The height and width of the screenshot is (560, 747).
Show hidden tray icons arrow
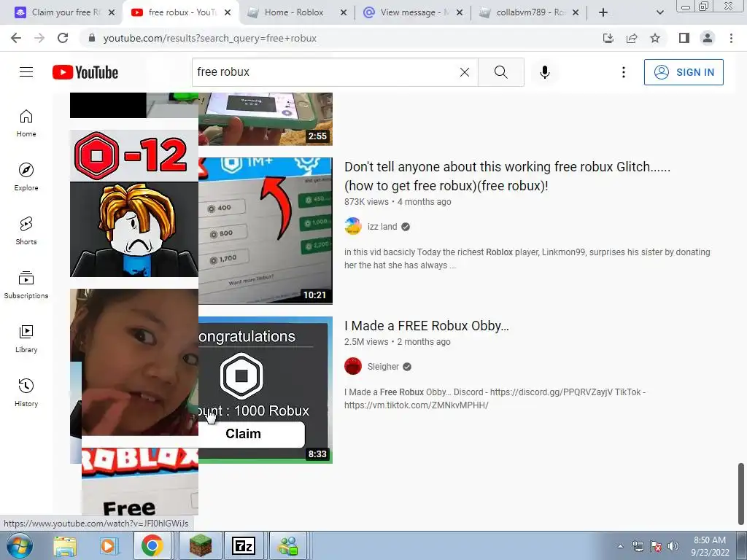[x=620, y=546]
